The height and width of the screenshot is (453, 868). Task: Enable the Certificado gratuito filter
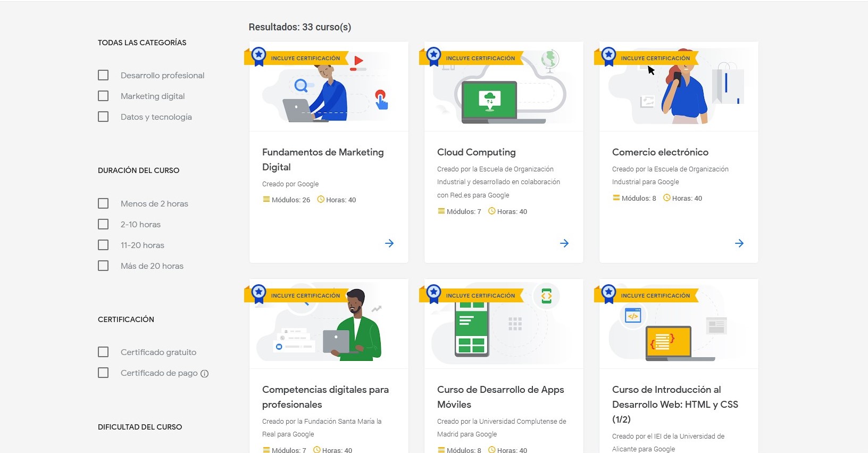[x=103, y=352]
